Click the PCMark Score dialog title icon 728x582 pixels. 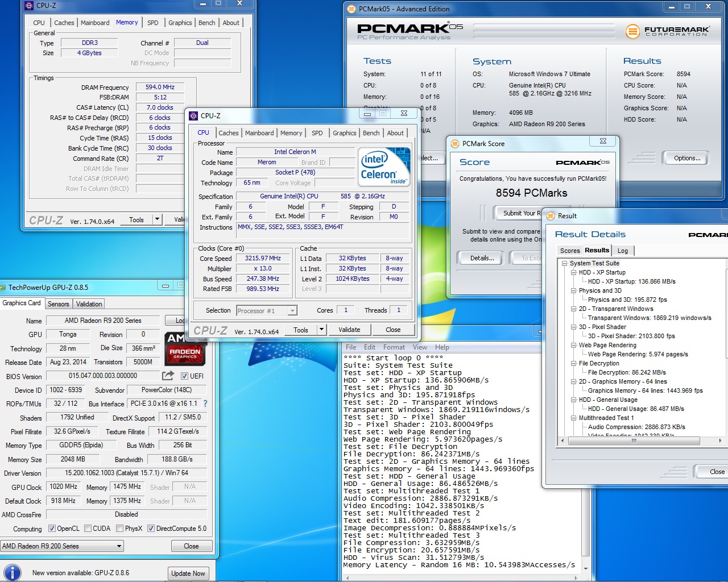[455, 144]
